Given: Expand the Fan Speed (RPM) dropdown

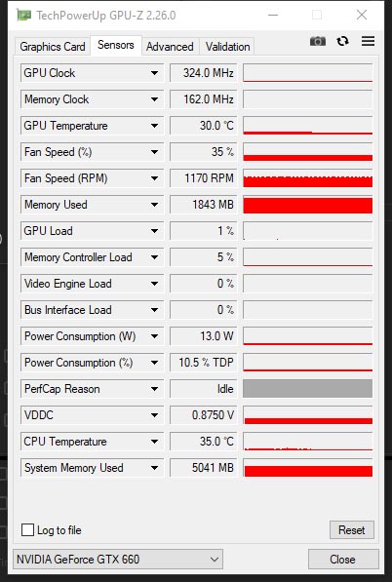Looking at the screenshot, I should click(x=154, y=178).
